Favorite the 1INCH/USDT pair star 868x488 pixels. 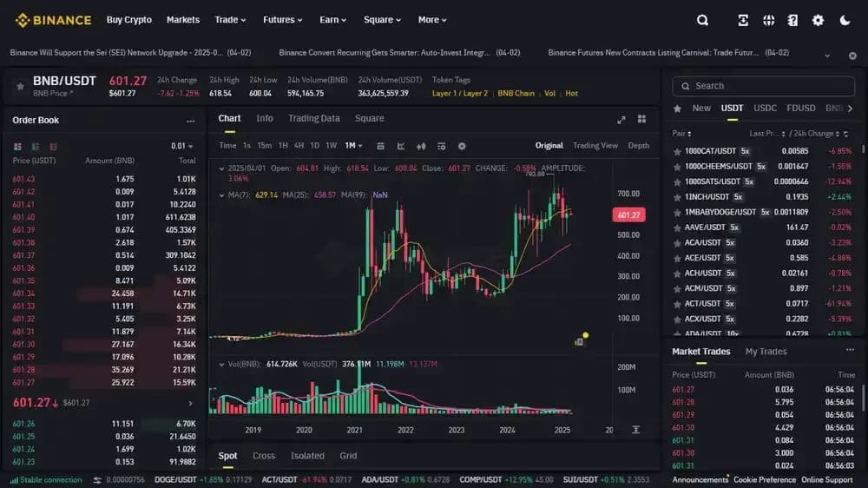coord(676,197)
